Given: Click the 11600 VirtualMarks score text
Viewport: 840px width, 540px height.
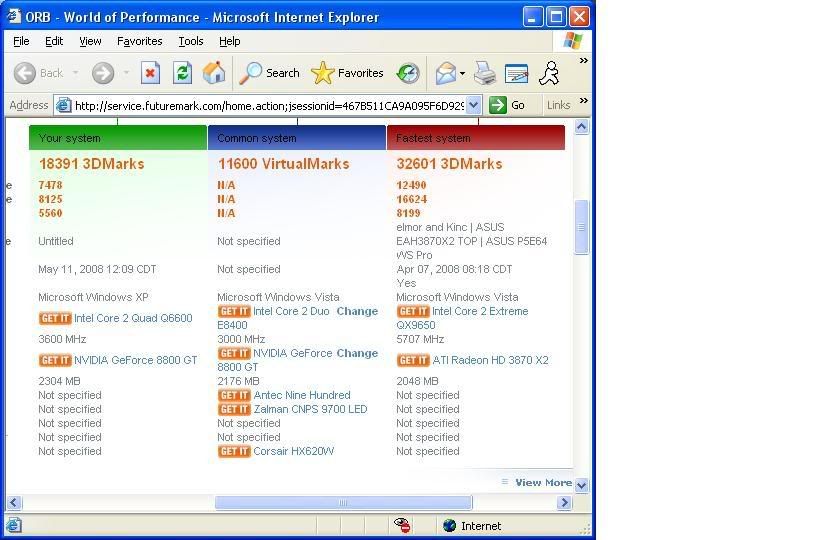Looking at the screenshot, I should tap(284, 164).
